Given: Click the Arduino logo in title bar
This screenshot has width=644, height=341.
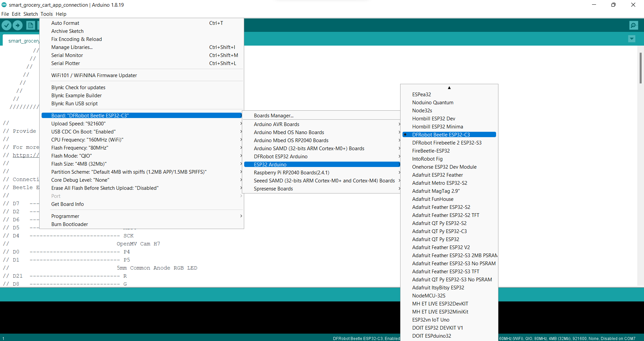Looking at the screenshot, I should [4, 5].
